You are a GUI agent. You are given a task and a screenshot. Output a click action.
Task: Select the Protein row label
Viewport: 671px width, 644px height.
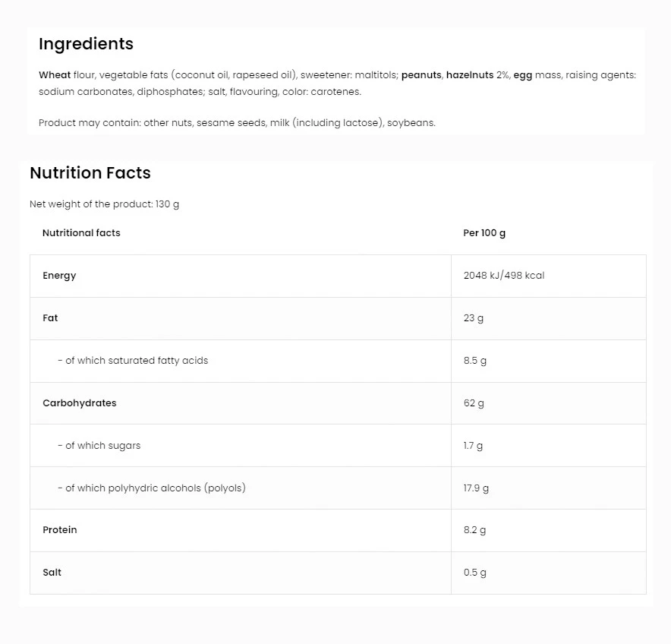59,530
